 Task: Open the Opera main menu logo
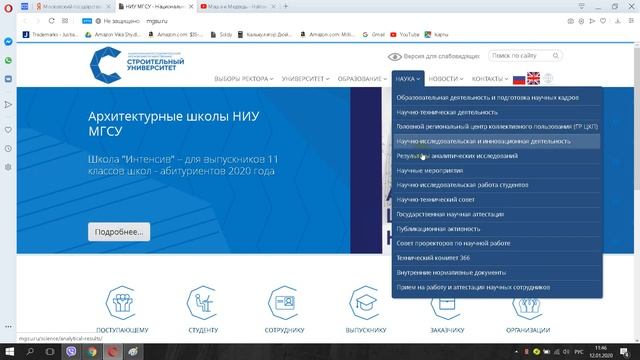(x=8, y=8)
